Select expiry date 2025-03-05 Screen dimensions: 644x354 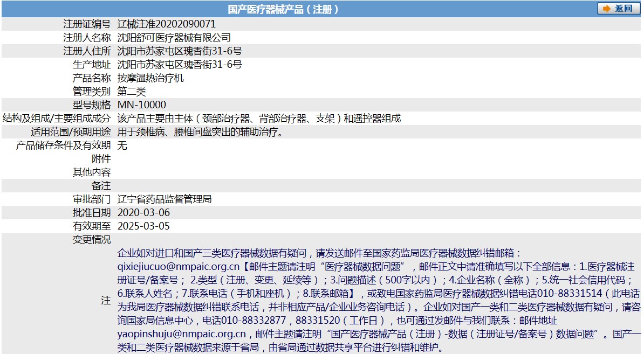(143, 226)
